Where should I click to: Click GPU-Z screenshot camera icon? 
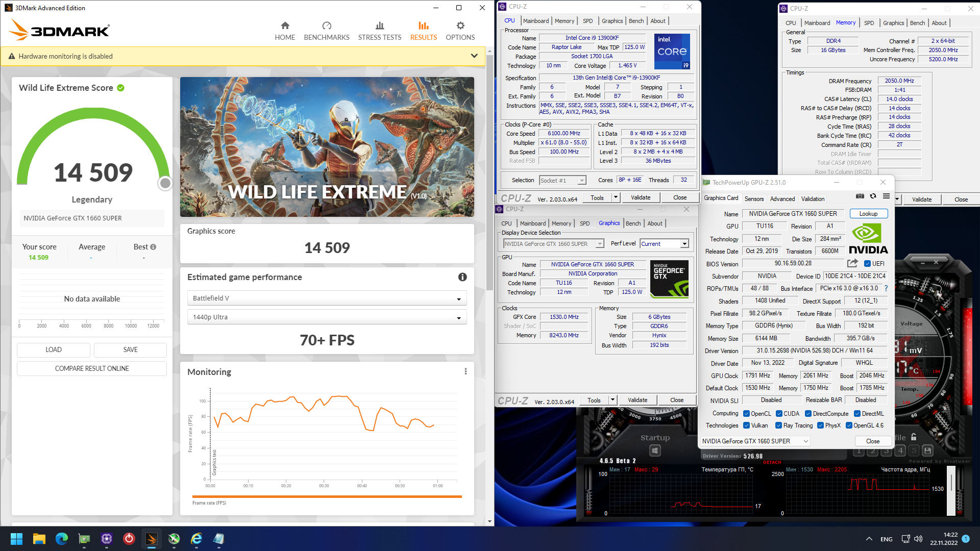860,196
